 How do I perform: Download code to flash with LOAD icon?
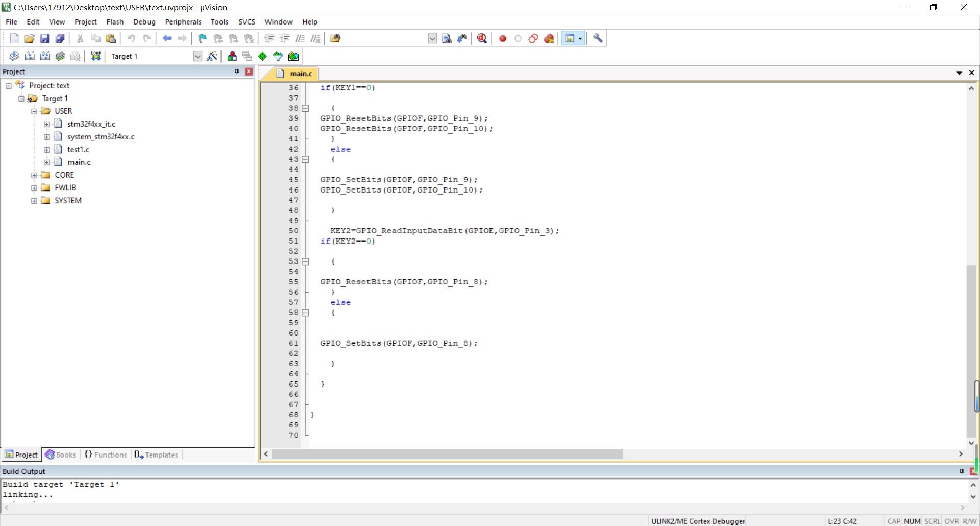click(95, 56)
